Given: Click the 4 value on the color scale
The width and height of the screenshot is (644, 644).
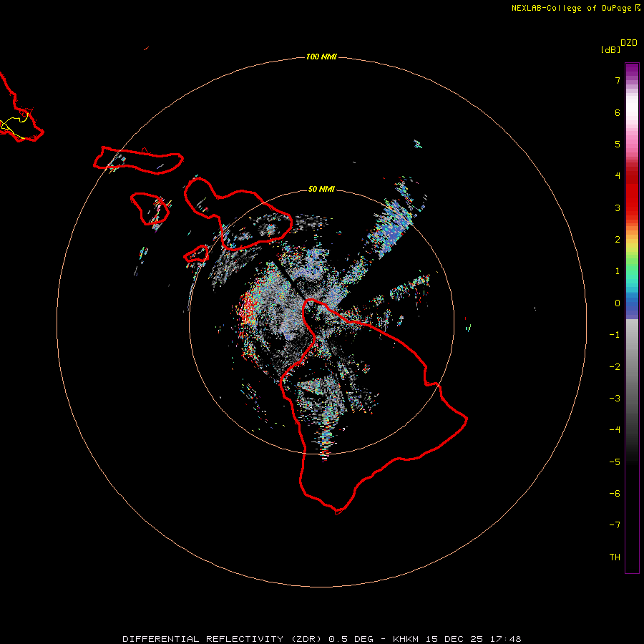Looking at the screenshot, I should pos(618,176).
